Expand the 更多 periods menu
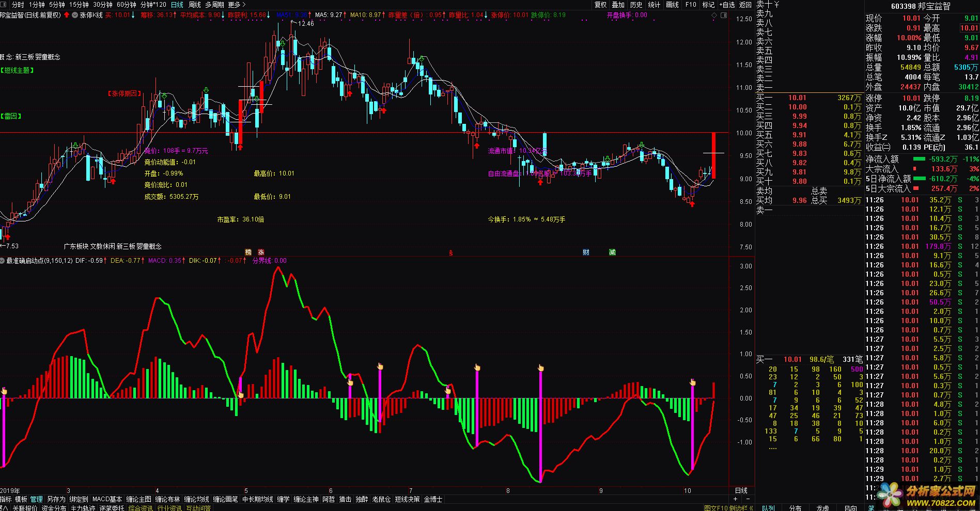Image resolution: width=980 pixels, height=511 pixels. pyautogui.click(x=237, y=5)
